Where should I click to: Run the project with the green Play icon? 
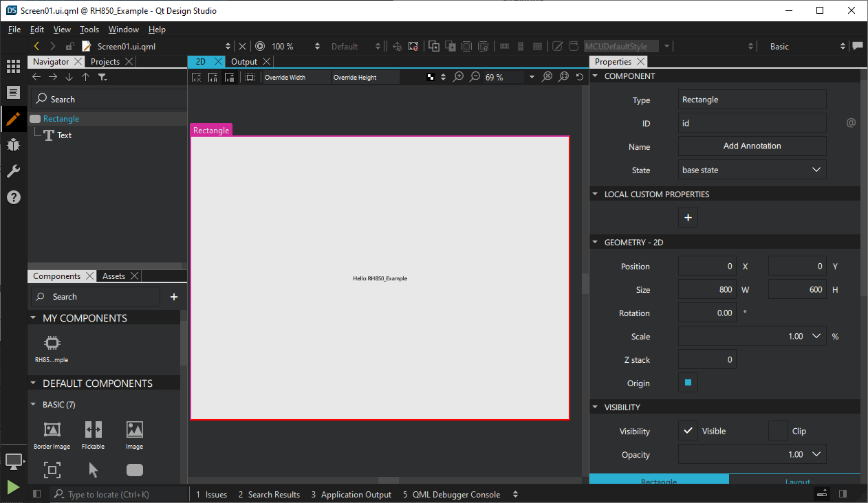pyautogui.click(x=12, y=488)
